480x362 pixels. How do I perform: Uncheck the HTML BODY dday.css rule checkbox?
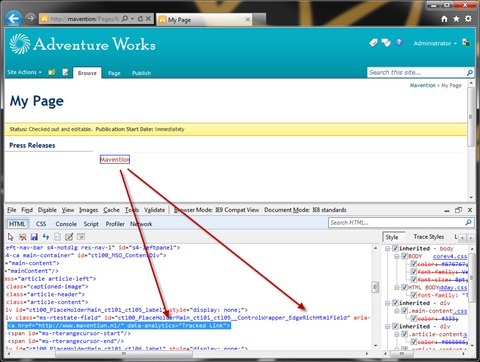pyautogui.click(x=404, y=287)
